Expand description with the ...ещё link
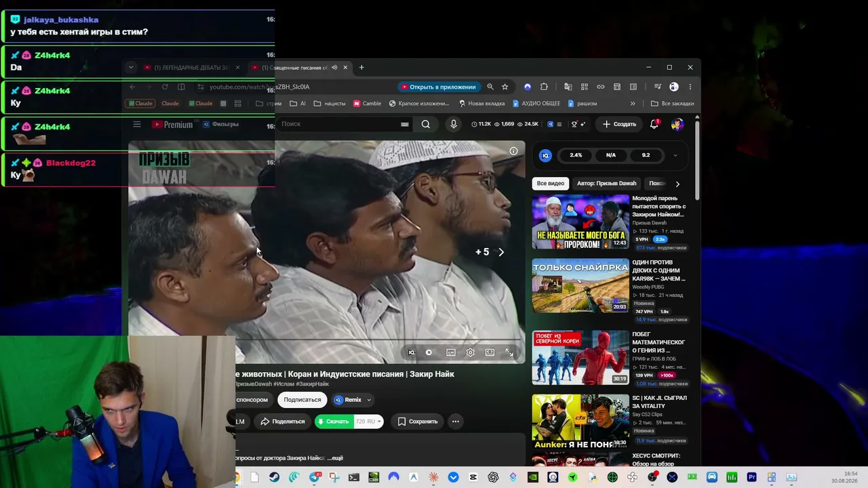 pos(335,458)
